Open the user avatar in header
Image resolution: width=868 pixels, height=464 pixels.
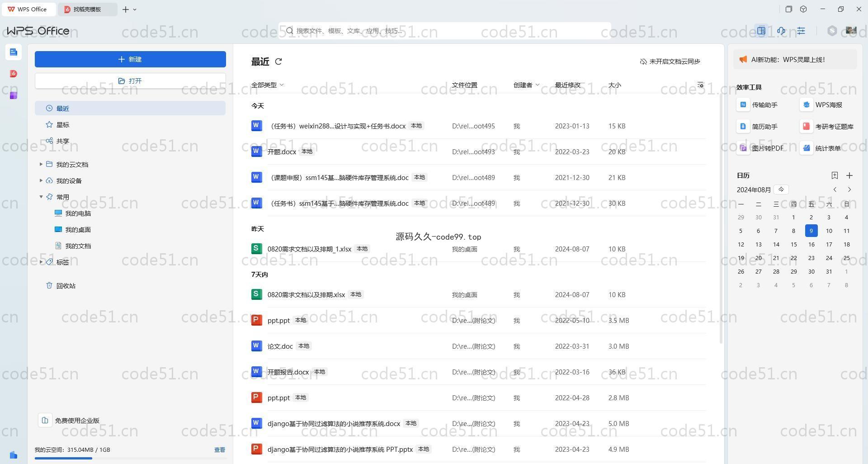click(851, 31)
